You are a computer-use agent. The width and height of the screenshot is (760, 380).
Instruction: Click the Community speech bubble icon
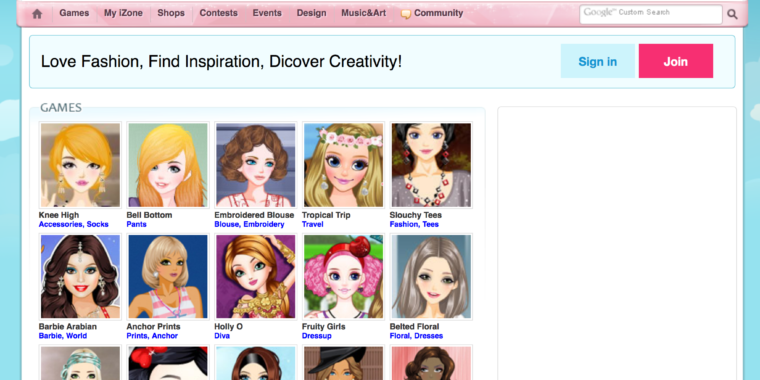(x=406, y=14)
